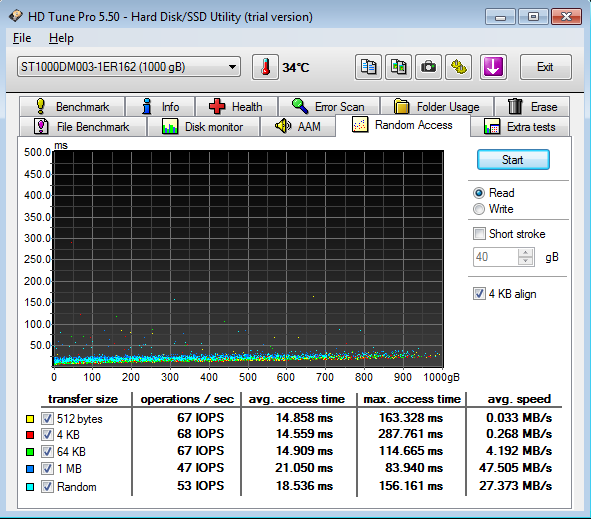Copy screenshot to clipboard icon
The height and width of the screenshot is (519, 591).
point(398,67)
